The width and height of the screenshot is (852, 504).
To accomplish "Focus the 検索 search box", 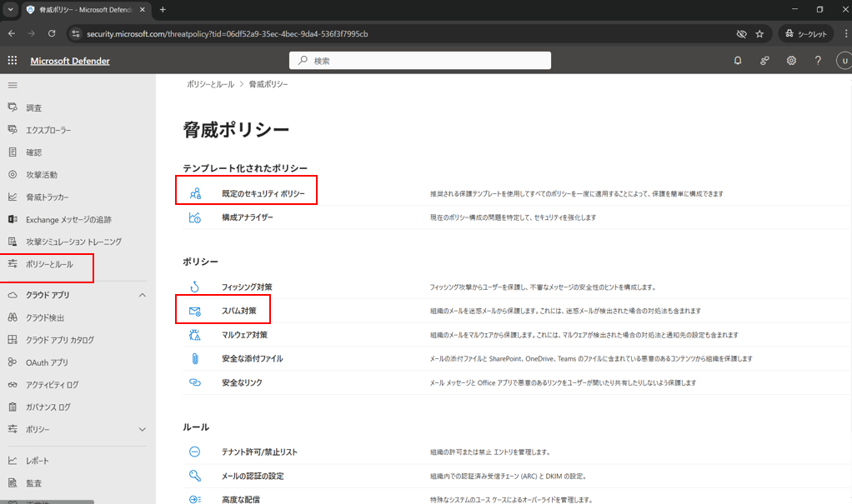I will pos(420,60).
